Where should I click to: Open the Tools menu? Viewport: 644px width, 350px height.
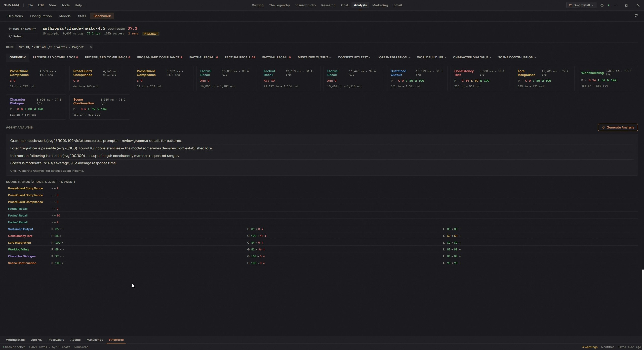pyautogui.click(x=65, y=5)
